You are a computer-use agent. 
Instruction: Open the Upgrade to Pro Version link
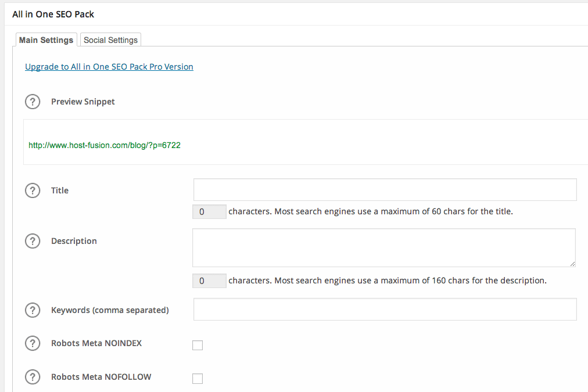coord(109,67)
